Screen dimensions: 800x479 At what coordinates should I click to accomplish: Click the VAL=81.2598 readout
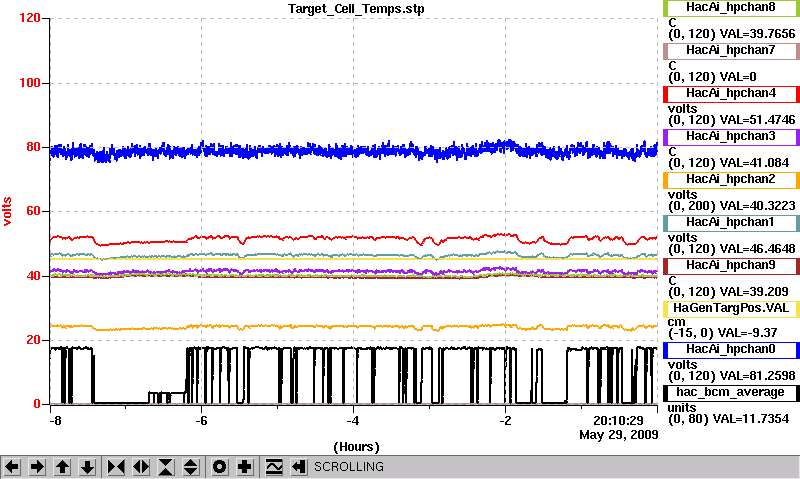tap(757, 376)
